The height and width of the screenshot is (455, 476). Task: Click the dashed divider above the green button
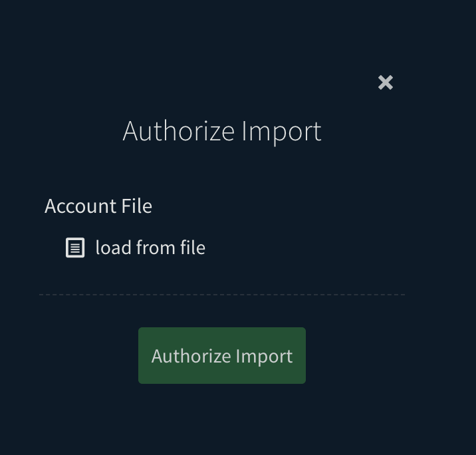222,295
